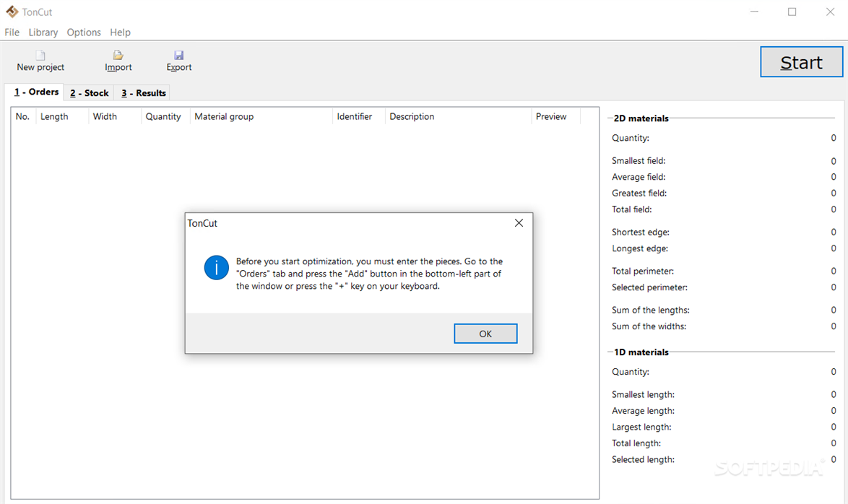The width and height of the screenshot is (848, 504).
Task: Click the dialog message about entering pieces
Action: tap(369, 274)
